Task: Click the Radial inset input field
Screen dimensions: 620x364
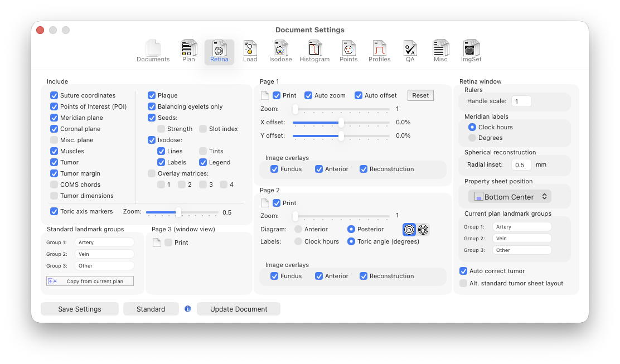Action: coord(522,164)
